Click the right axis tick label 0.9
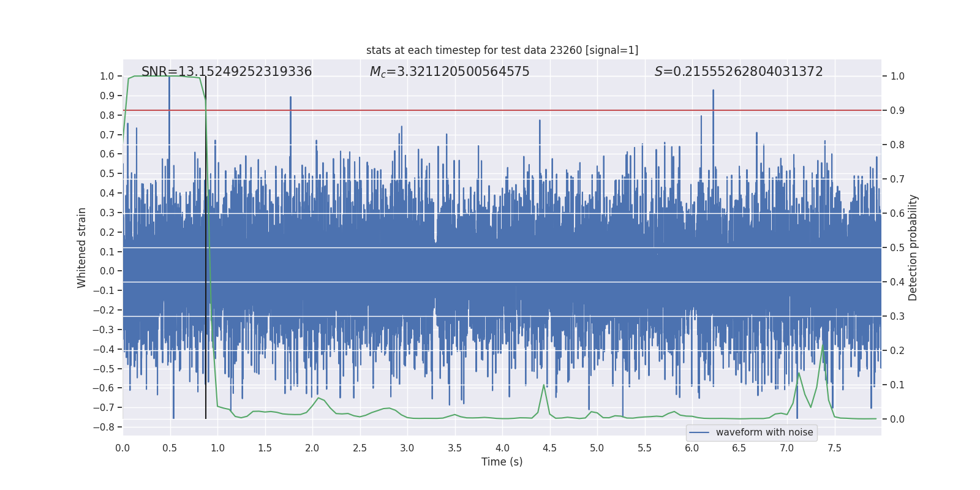Viewport: 980px width, 490px height. (897, 111)
